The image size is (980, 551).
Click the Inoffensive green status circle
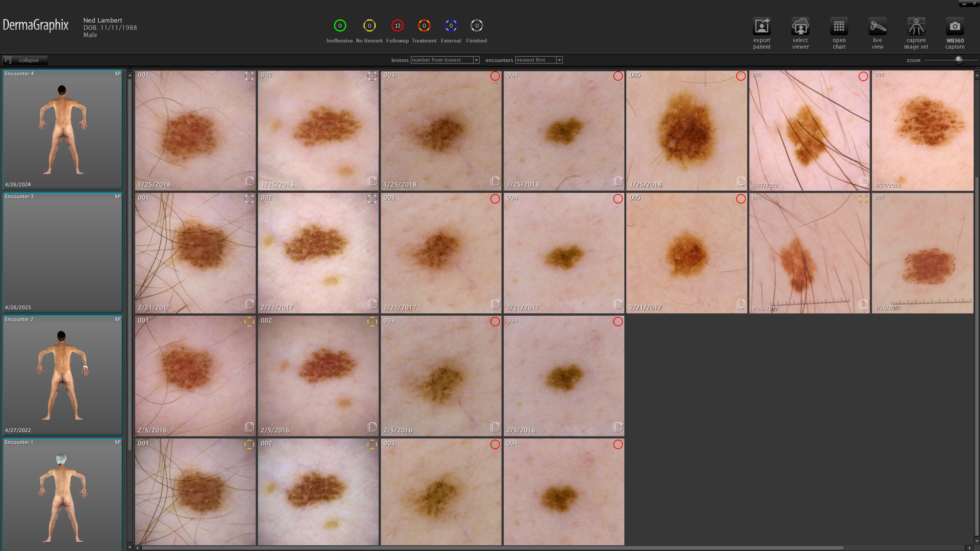pos(340,26)
